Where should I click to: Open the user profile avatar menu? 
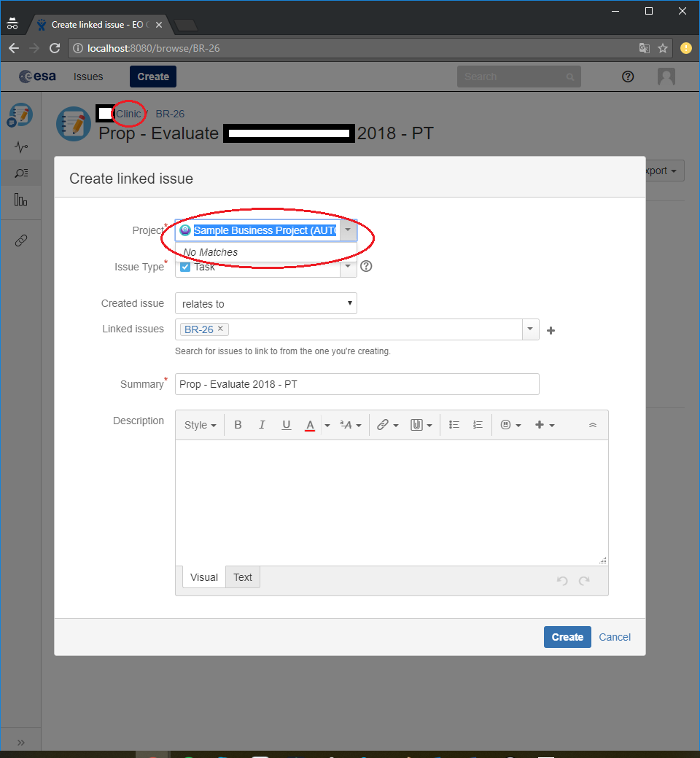point(666,77)
